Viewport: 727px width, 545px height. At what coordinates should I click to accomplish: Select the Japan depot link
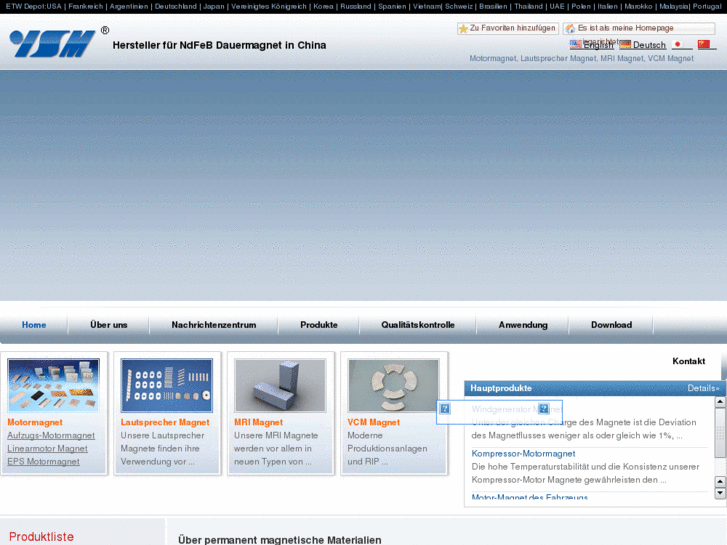point(214,6)
